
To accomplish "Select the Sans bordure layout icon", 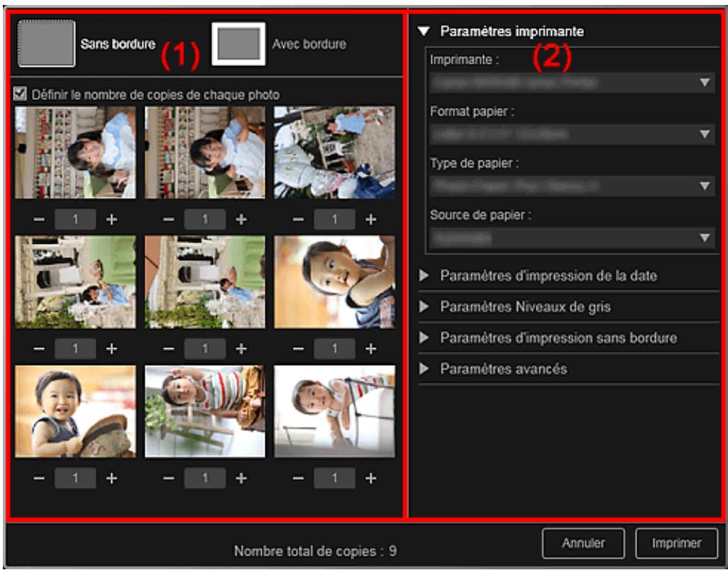I will click(x=46, y=43).
